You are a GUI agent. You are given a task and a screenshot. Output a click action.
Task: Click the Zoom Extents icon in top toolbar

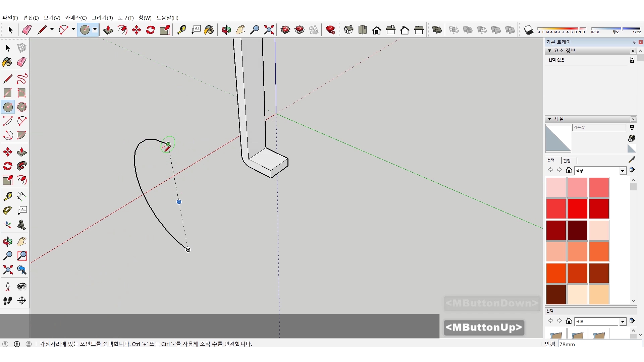click(269, 30)
